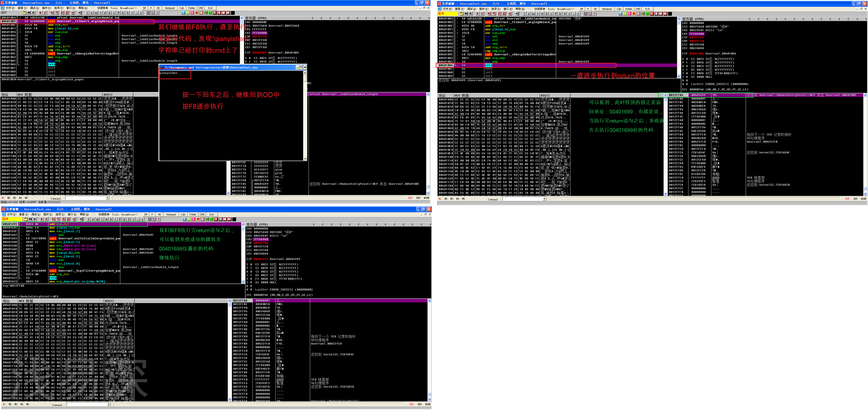Open 调试(D) debug menu in top-left window
Viewport: 868px width, 411px height.
pyautogui.click(x=34, y=8)
